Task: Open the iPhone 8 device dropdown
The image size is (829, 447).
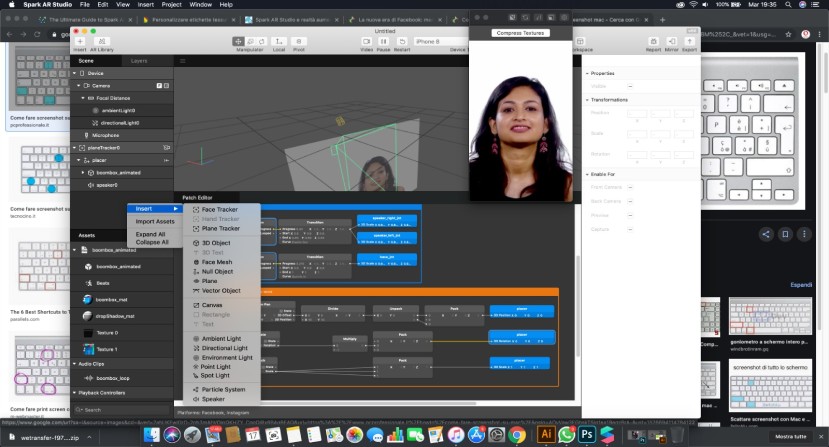Action: (x=440, y=41)
